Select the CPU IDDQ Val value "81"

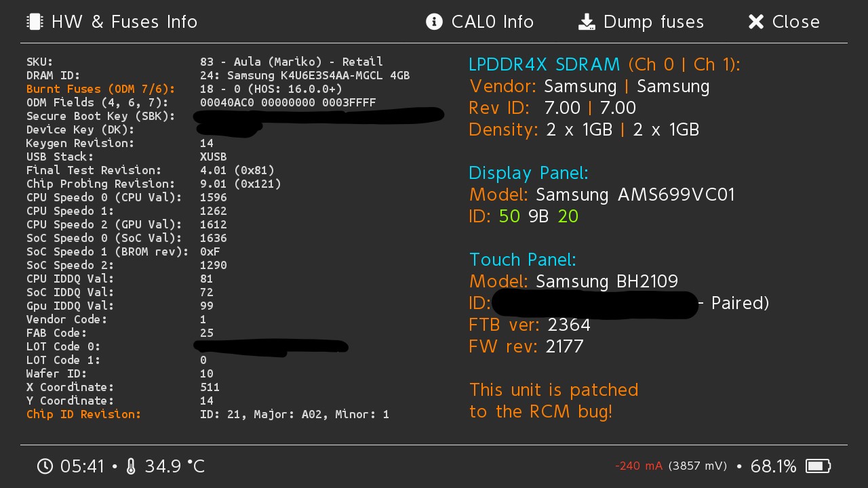pos(207,279)
